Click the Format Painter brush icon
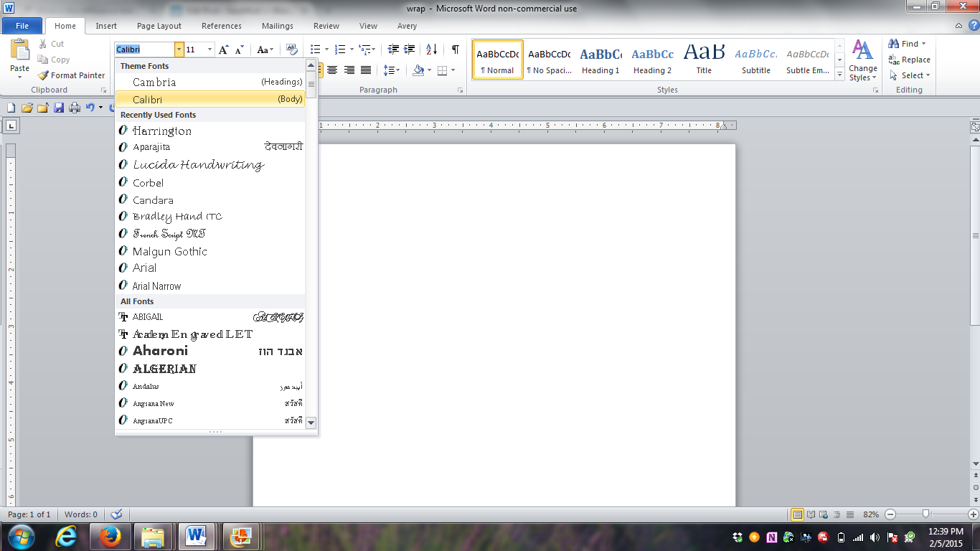 (x=43, y=75)
